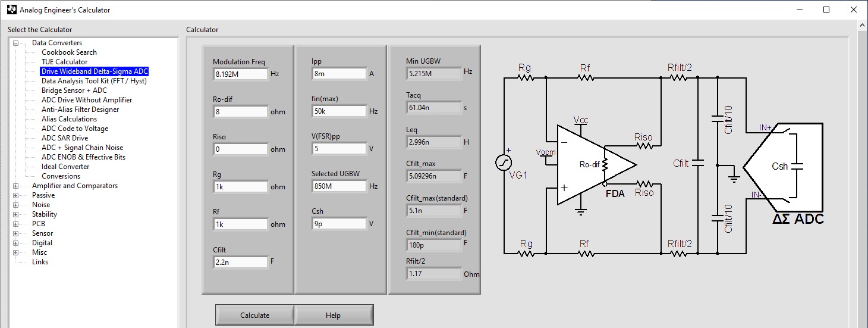Click the fin(max) input field
The height and width of the screenshot is (328, 868).
(x=339, y=111)
